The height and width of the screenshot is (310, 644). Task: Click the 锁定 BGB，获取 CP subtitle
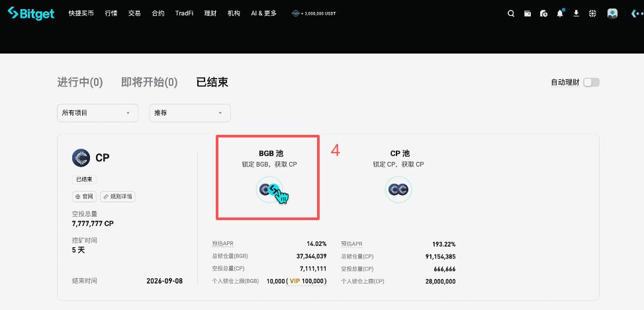pos(269,165)
